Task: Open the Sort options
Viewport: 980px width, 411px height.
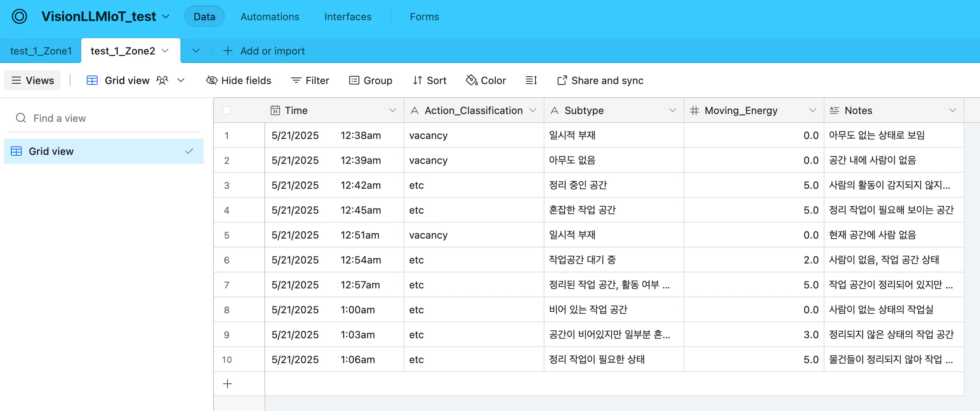Action: tap(429, 80)
